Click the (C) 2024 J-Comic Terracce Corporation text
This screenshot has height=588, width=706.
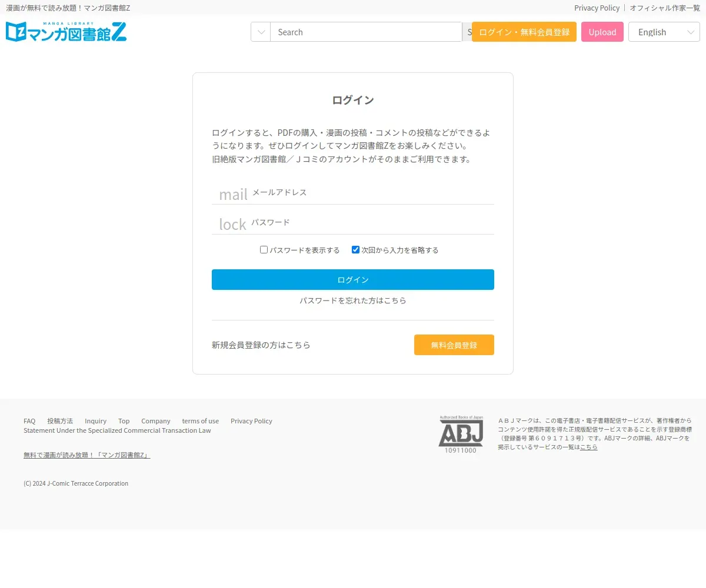click(76, 483)
